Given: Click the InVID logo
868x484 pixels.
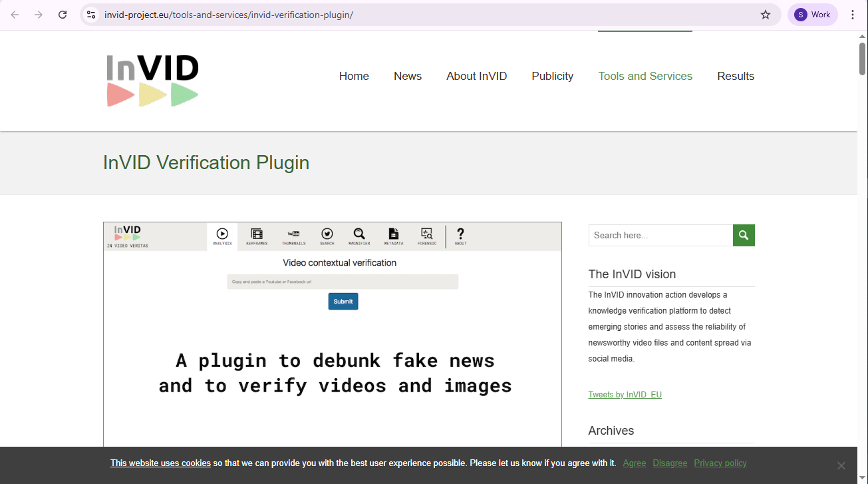Looking at the screenshot, I should pyautogui.click(x=153, y=80).
